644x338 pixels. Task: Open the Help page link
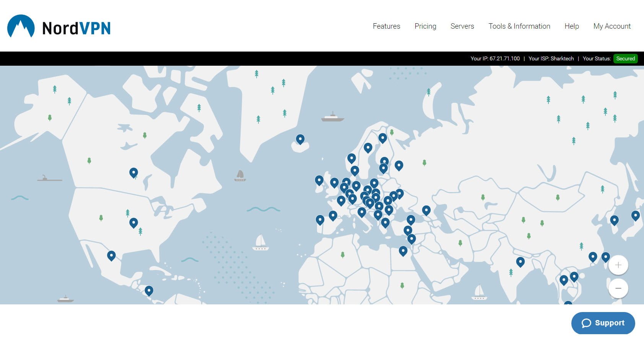pos(571,26)
